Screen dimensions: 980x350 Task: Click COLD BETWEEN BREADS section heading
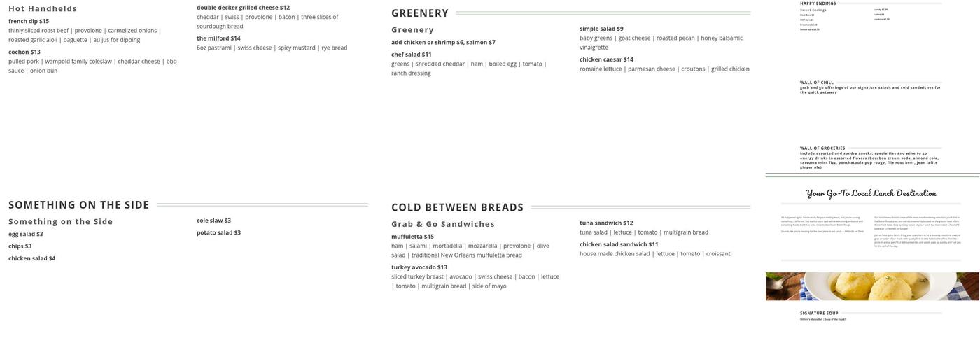[x=457, y=208]
